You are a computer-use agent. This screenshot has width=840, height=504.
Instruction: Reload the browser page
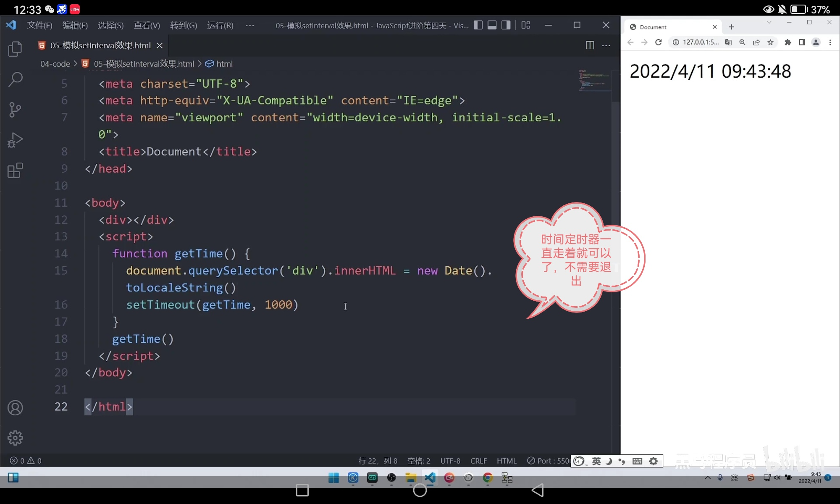click(659, 42)
